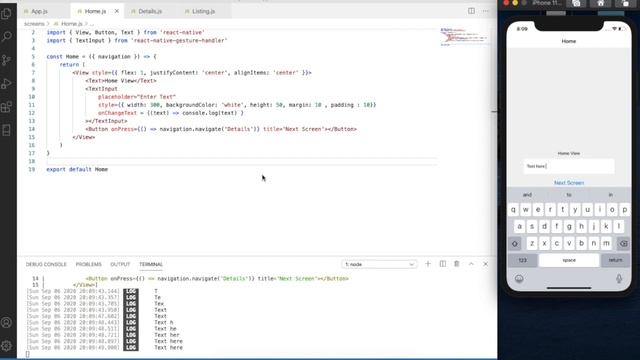Toggle the shift key on the simulator keyboard
This screenshot has height=360, width=640.
pos(515,244)
